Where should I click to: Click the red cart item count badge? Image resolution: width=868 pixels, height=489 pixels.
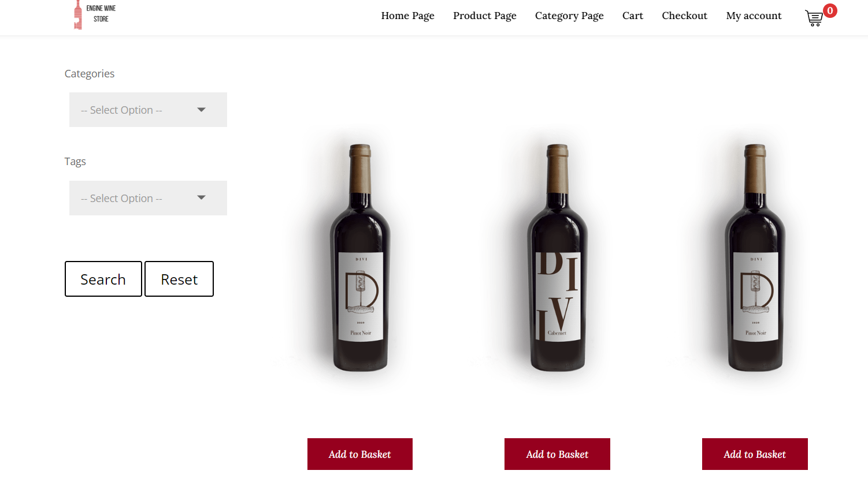pos(830,10)
